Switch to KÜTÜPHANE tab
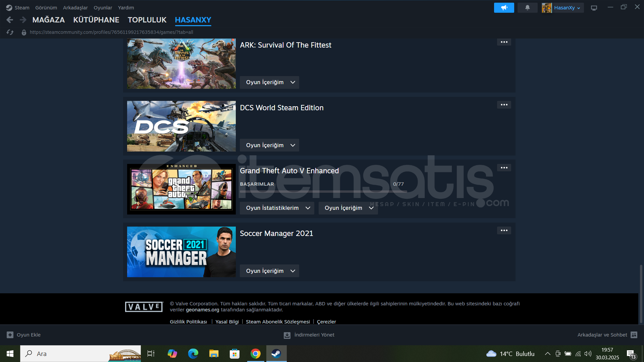This screenshot has width=644, height=362. coord(96,20)
